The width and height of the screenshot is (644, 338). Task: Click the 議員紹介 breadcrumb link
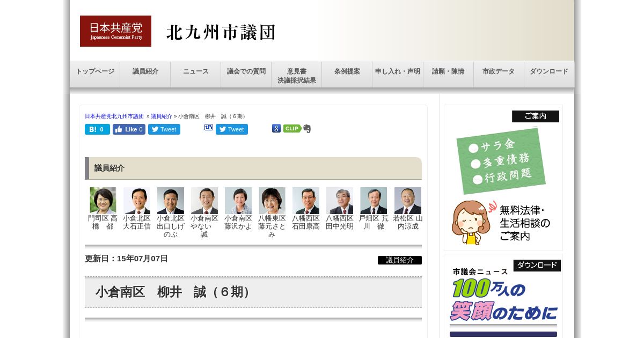click(x=162, y=116)
